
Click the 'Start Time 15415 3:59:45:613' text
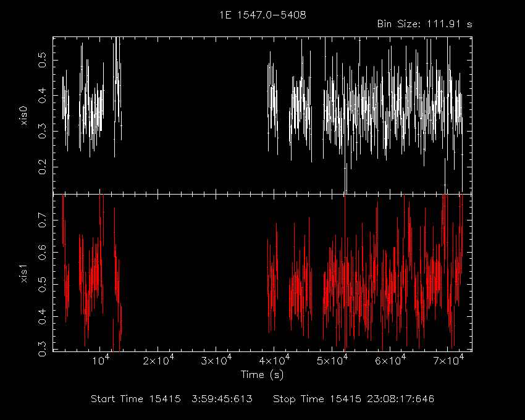tap(172, 399)
